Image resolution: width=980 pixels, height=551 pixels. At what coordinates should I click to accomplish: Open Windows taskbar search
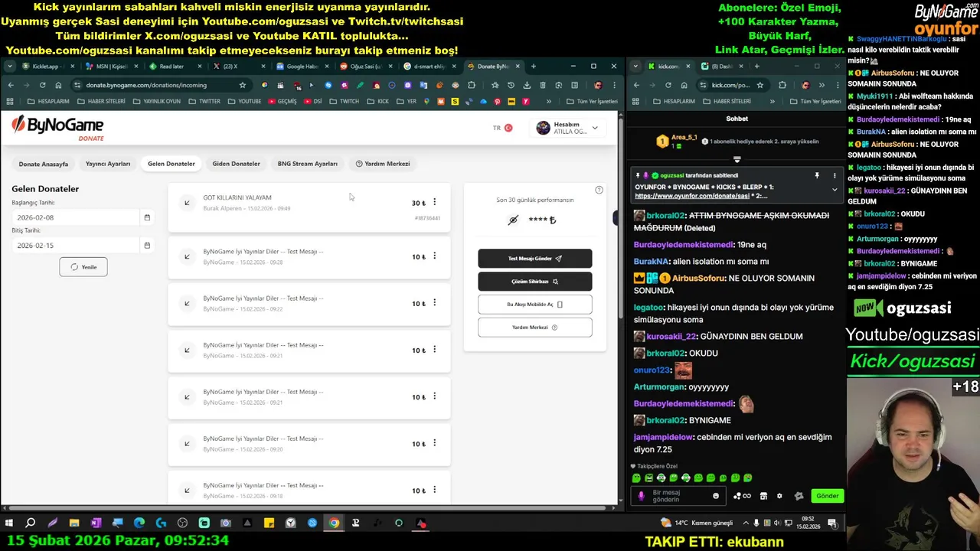point(31,523)
